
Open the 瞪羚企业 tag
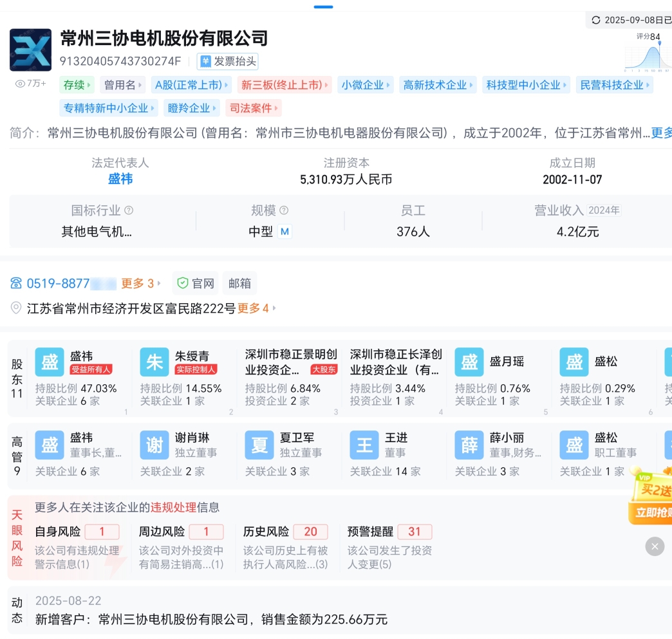point(192,108)
